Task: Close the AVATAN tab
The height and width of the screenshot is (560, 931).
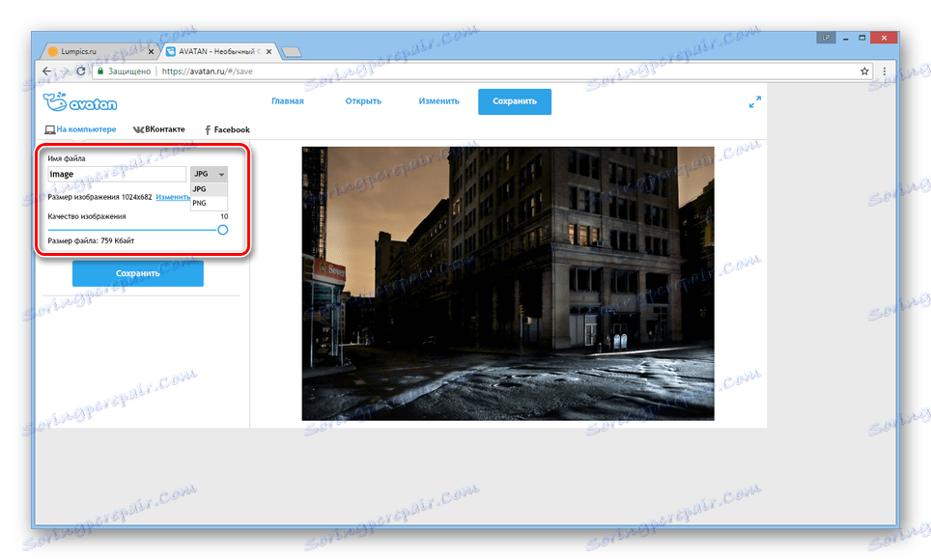Action: pyautogui.click(x=269, y=52)
